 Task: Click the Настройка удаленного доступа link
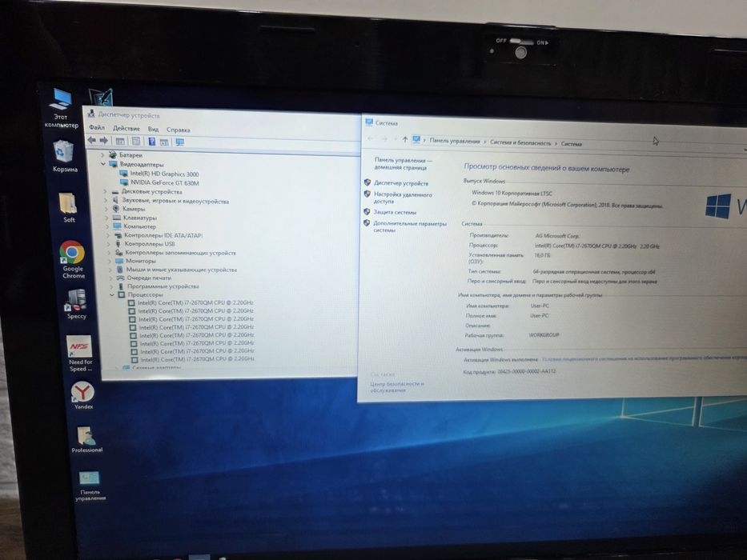(x=403, y=198)
